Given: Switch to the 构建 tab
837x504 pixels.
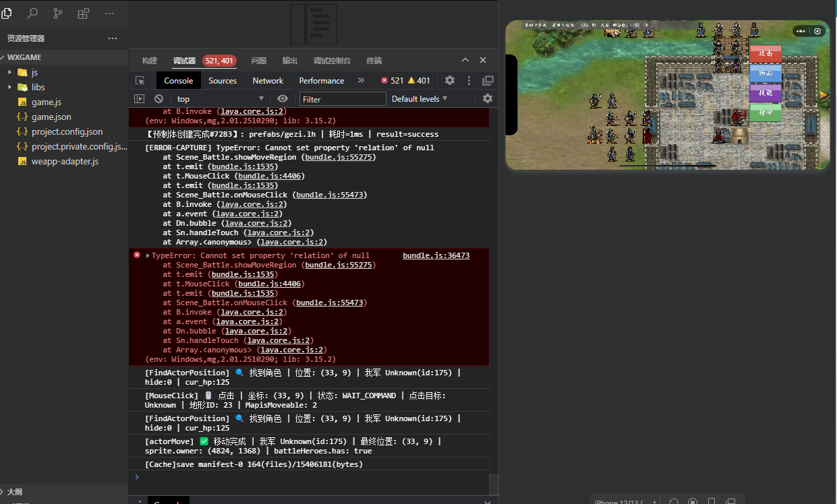Looking at the screenshot, I should [x=150, y=61].
